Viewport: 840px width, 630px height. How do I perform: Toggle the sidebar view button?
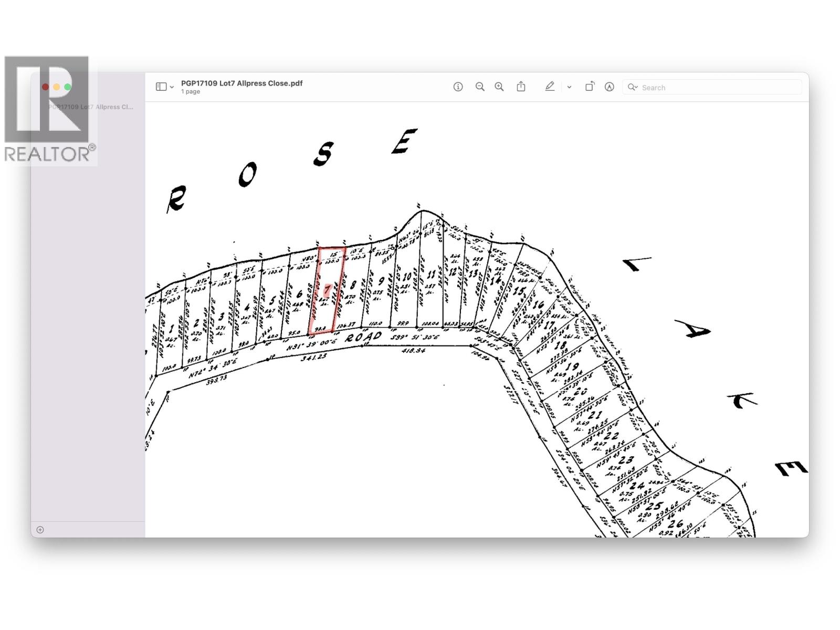tap(161, 87)
